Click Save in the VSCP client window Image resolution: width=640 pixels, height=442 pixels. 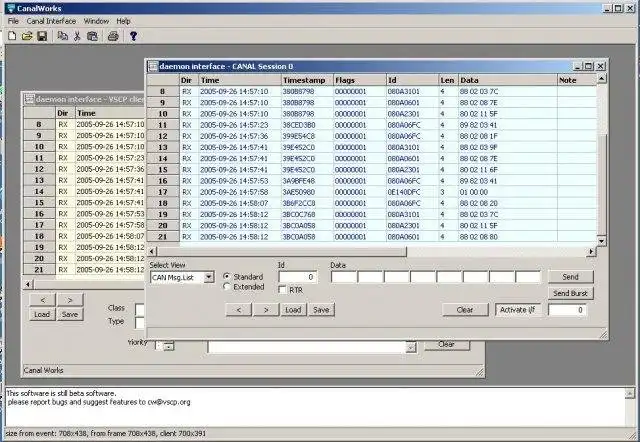pos(70,314)
